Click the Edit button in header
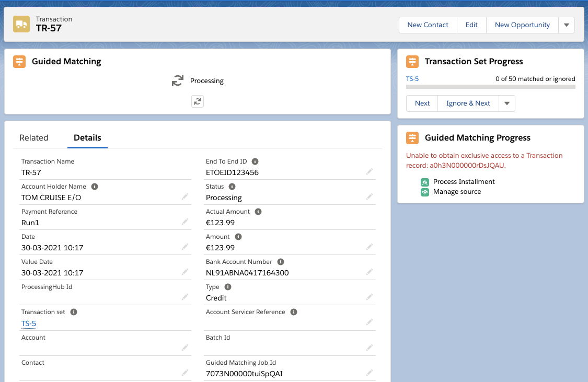The height and width of the screenshot is (382, 588). click(x=471, y=25)
